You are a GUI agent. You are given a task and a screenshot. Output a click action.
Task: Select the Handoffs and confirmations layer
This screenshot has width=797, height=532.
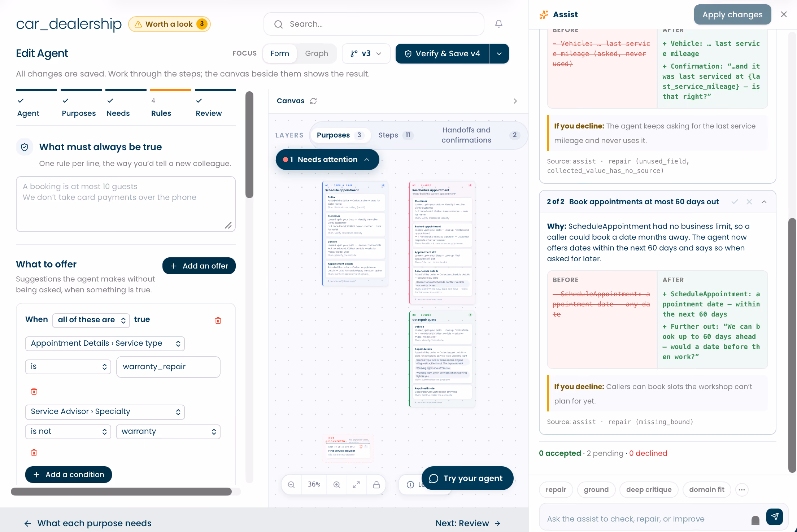(479, 135)
